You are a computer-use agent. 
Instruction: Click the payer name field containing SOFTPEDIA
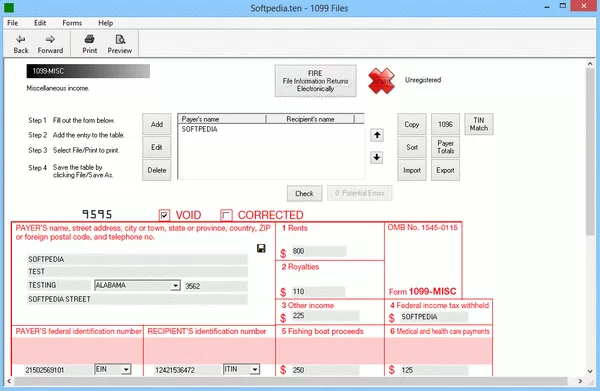pyautogui.click(x=137, y=259)
